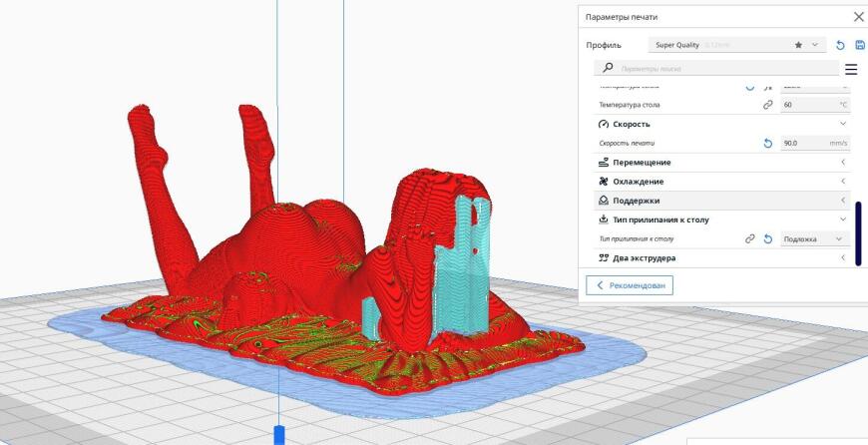
Task: Collapse the Скорость section
Action: tap(843, 124)
